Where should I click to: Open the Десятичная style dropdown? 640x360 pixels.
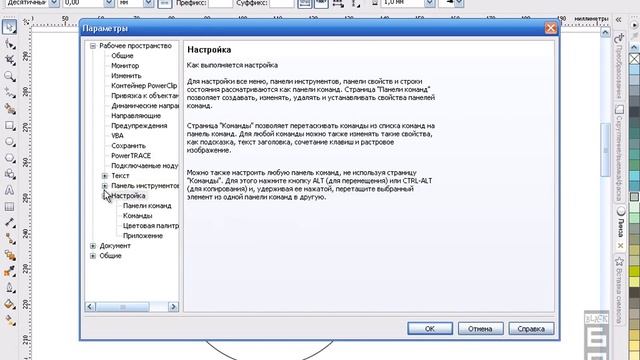54,3
